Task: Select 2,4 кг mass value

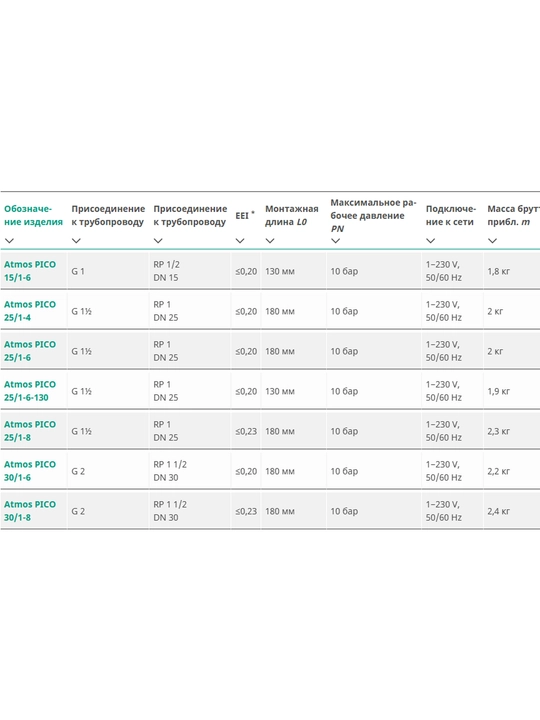Action: point(499,511)
